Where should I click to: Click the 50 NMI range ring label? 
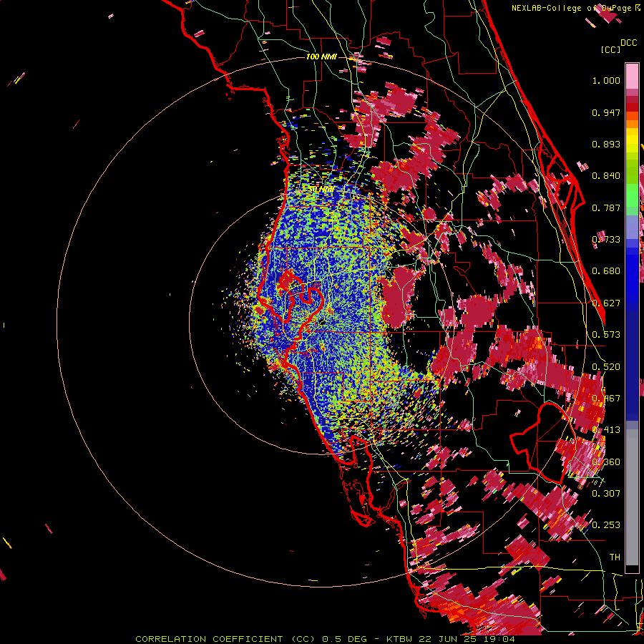pyautogui.click(x=321, y=190)
